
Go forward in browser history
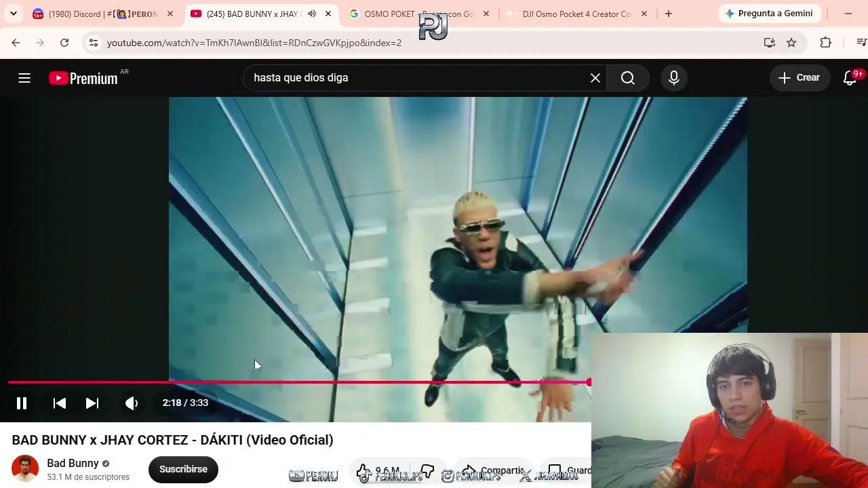(x=40, y=43)
